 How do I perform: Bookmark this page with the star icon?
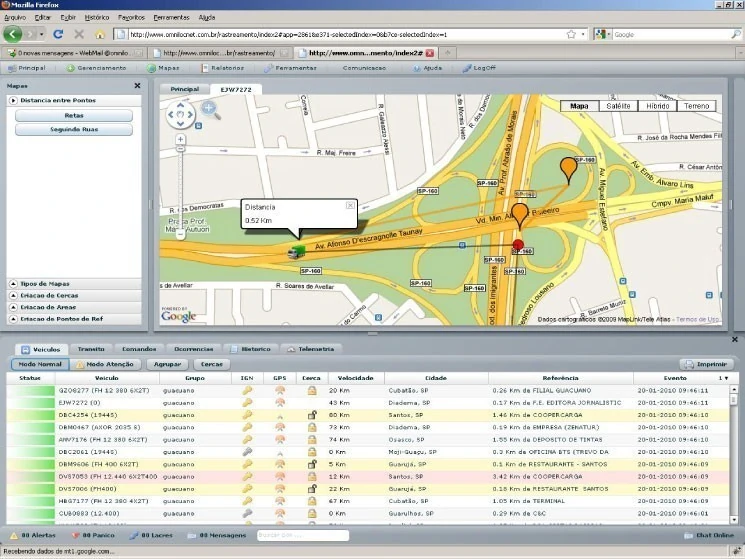coord(571,34)
